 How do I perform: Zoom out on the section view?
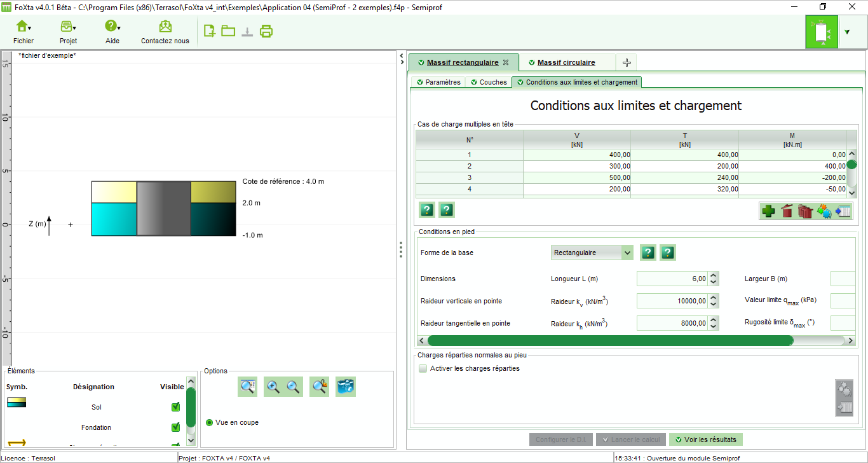coord(293,387)
